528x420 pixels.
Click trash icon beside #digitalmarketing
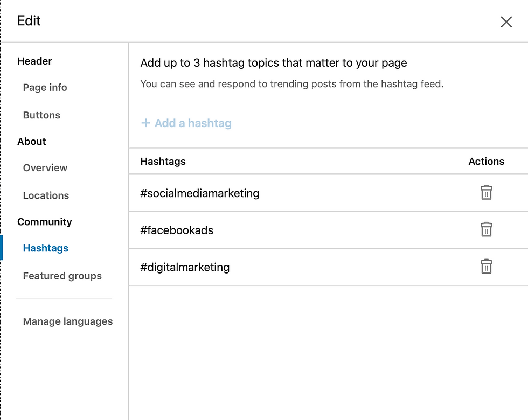486,267
